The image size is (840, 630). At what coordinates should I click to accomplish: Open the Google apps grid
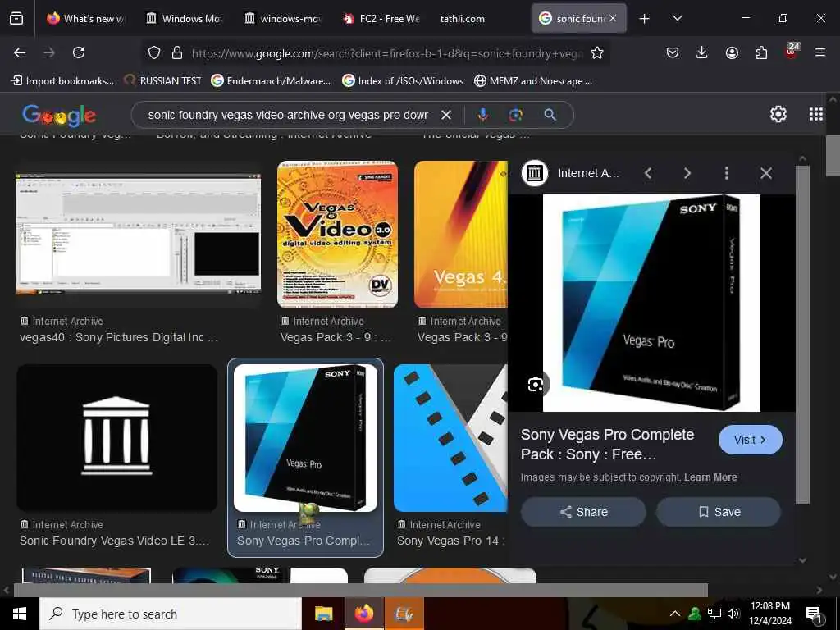816,114
